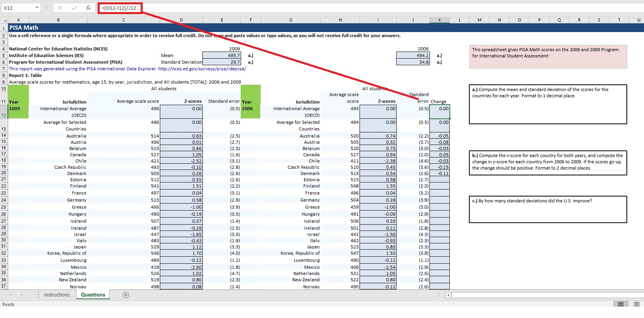Click Italy's 2009 standard error (1.9)
Viewport: 644px width, 318px height.
(222, 241)
